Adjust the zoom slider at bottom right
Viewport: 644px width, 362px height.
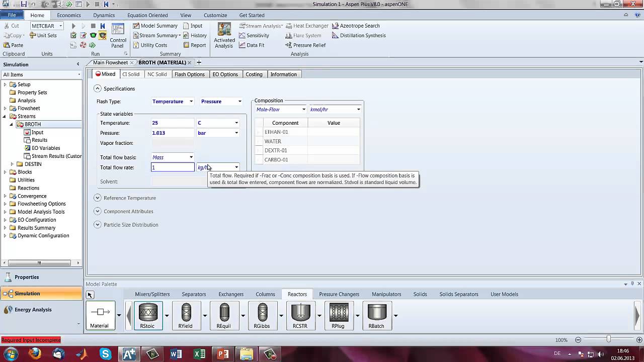click(x=608, y=339)
